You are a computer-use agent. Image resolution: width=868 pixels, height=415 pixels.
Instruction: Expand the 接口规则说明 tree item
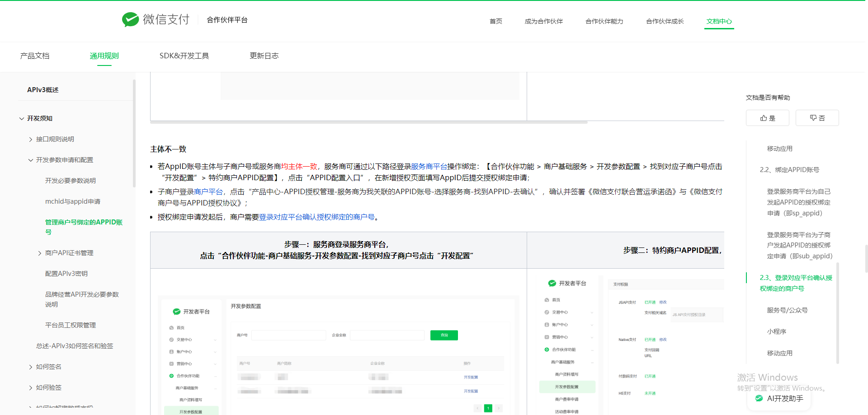point(31,139)
